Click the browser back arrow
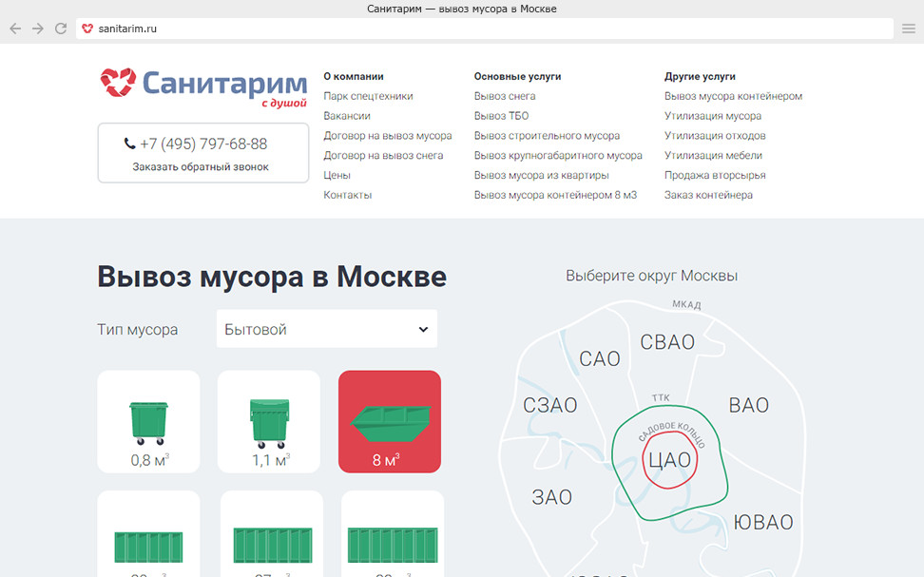Viewport: 924px width, 577px height. point(14,29)
